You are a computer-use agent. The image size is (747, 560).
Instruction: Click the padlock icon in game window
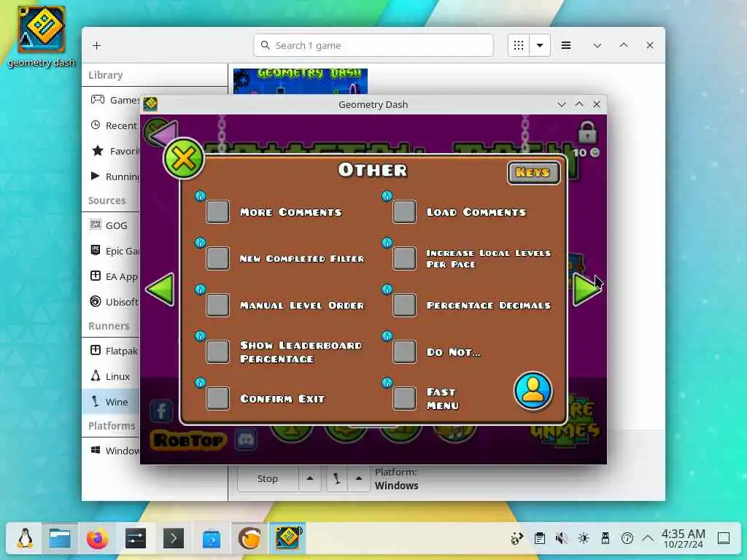click(587, 132)
